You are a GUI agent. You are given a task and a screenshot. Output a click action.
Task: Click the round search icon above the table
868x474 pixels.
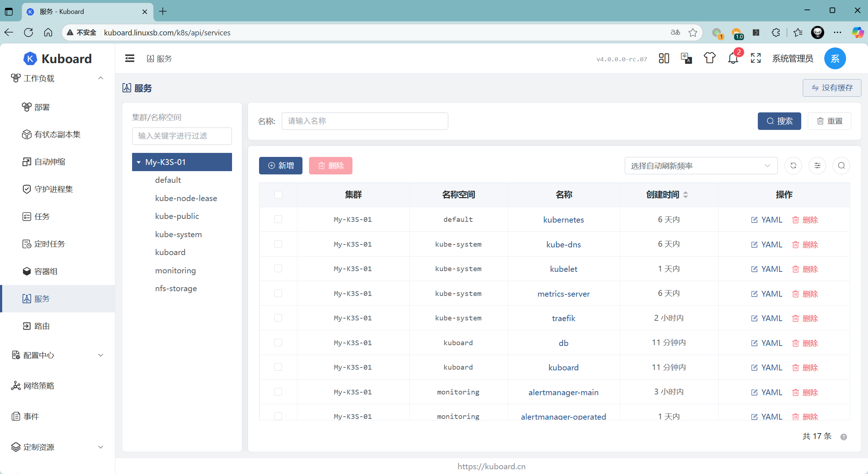[x=841, y=166]
